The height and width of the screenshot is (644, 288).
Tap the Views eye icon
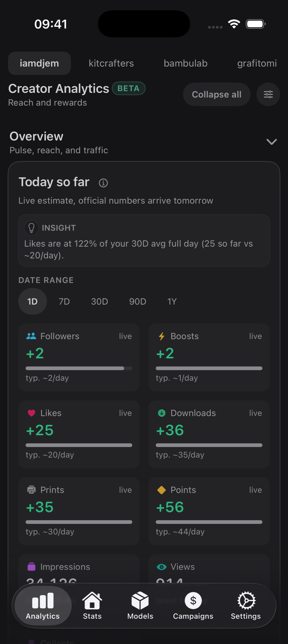(x=162, y=567)
